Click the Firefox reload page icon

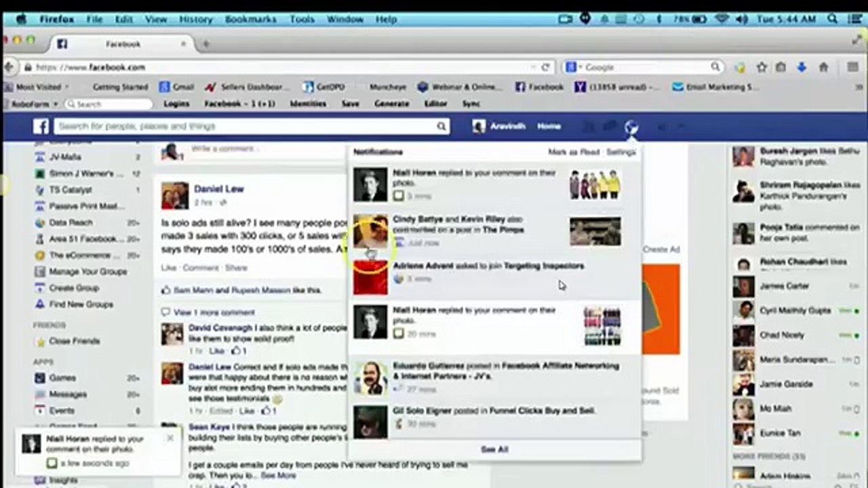coord(545,67)
